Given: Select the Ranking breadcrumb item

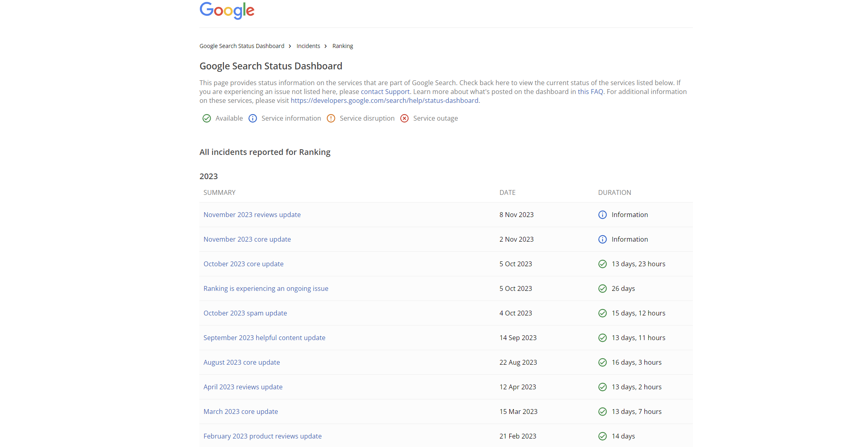Looking at the screenshot, I should (x=342, y=46).
